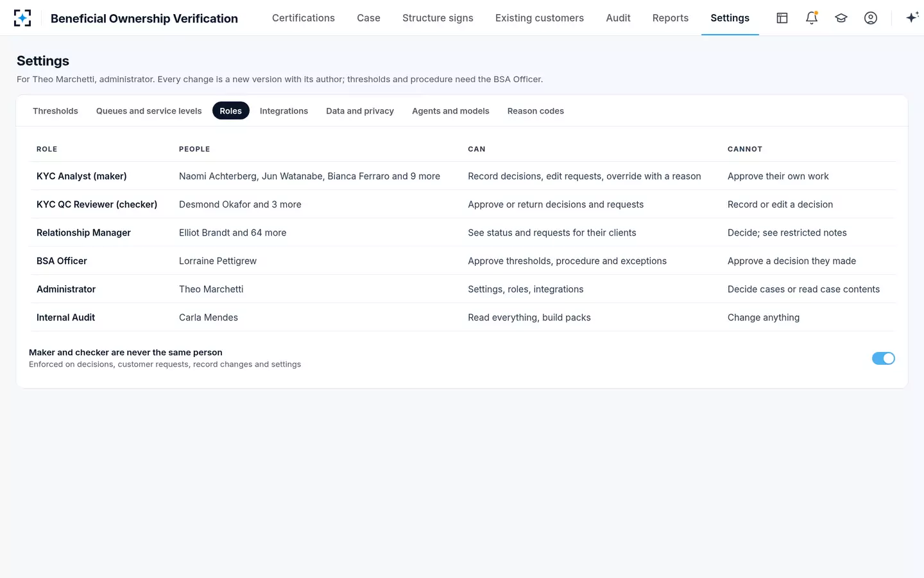The width and height of the screenshot is (924, 578).
Task: Open the Reason codes tab
Action: point(536,111)
